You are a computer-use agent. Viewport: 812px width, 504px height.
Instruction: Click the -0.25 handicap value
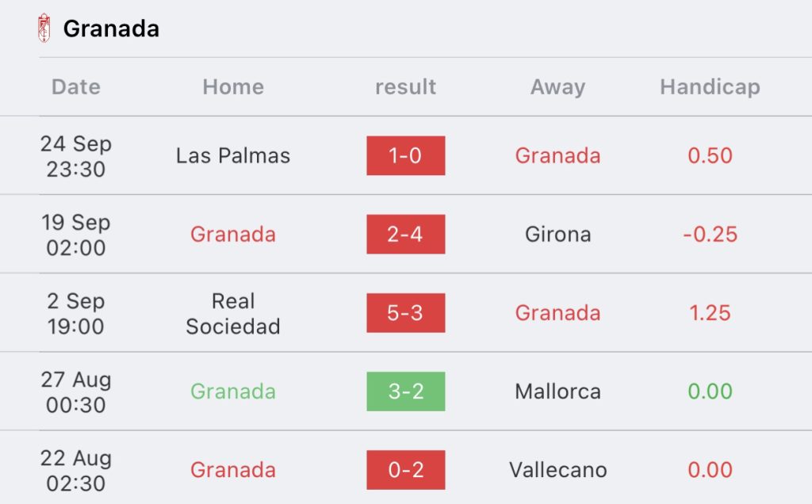coord(710,234)
